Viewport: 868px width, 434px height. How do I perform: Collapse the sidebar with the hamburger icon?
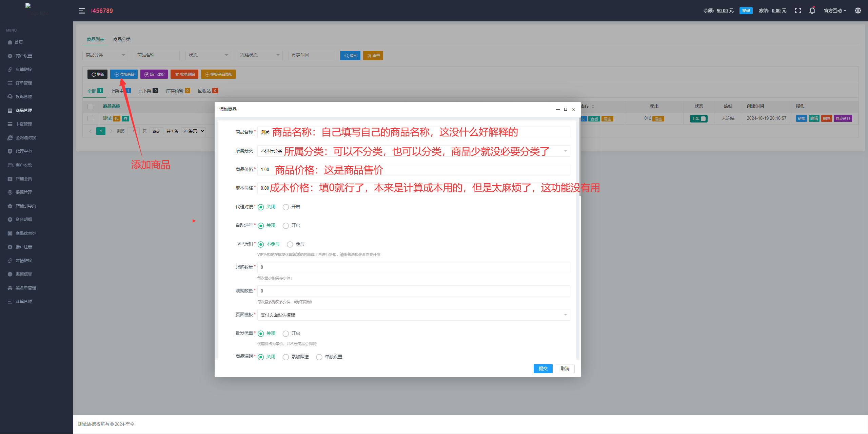[82, 11]
